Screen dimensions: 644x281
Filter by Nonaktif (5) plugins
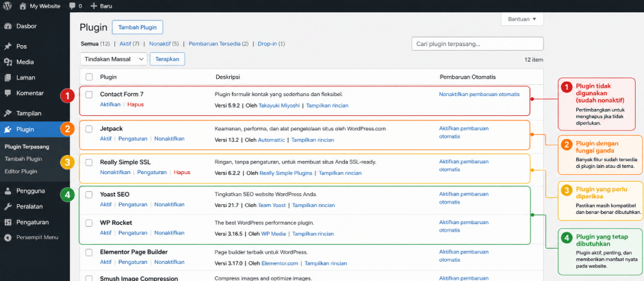pyautogui.click(x=164, y=44)
